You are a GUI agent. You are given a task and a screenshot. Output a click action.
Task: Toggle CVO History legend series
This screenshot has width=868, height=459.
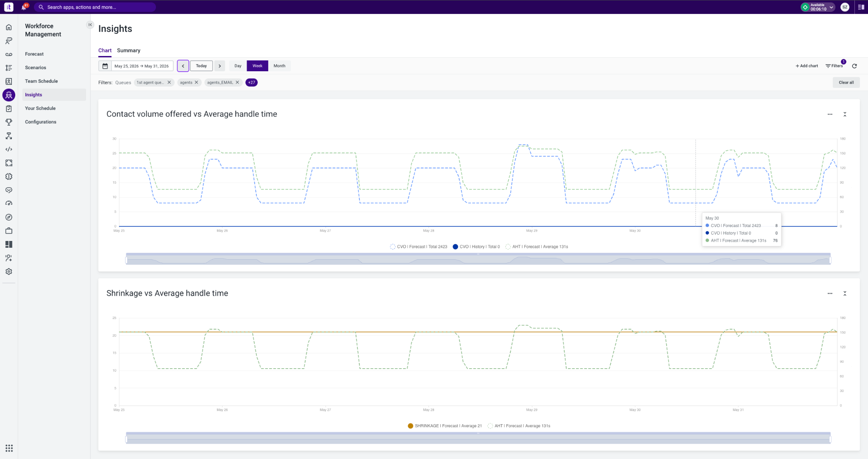[476, 246]
